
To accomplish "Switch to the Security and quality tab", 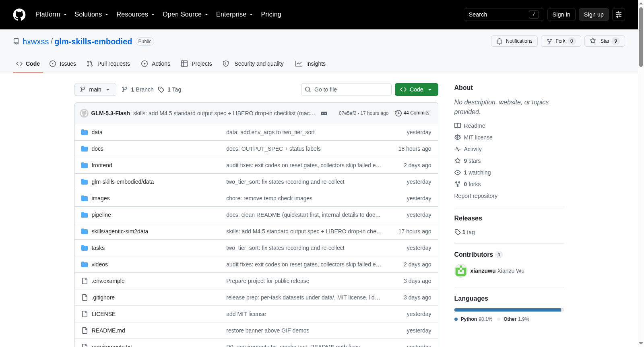I will point(253,64).
